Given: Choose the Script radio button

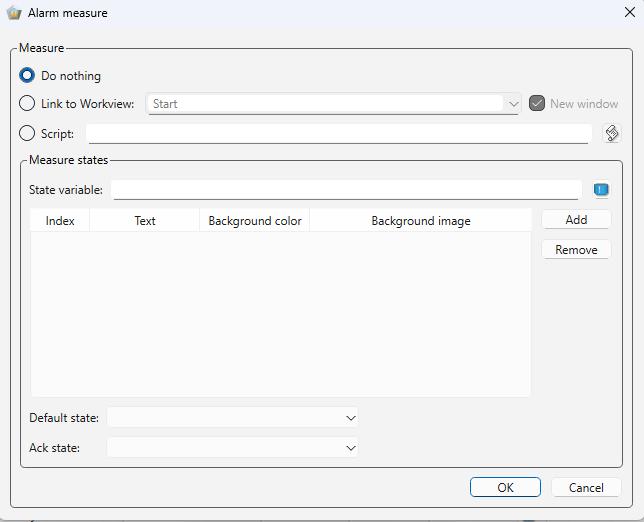Looking at the screenshot, I should (x=28, y=133).
